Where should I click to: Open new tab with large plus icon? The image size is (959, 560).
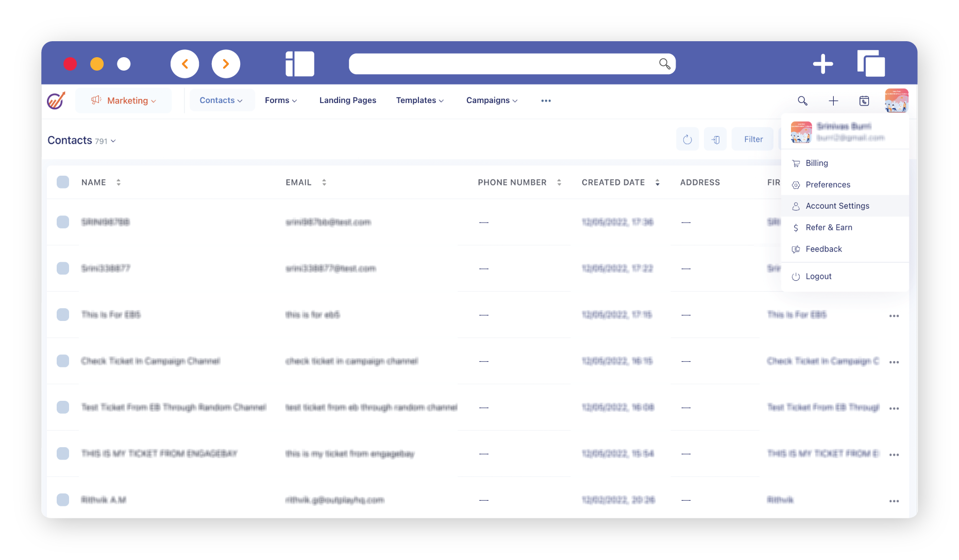point(823,64)
